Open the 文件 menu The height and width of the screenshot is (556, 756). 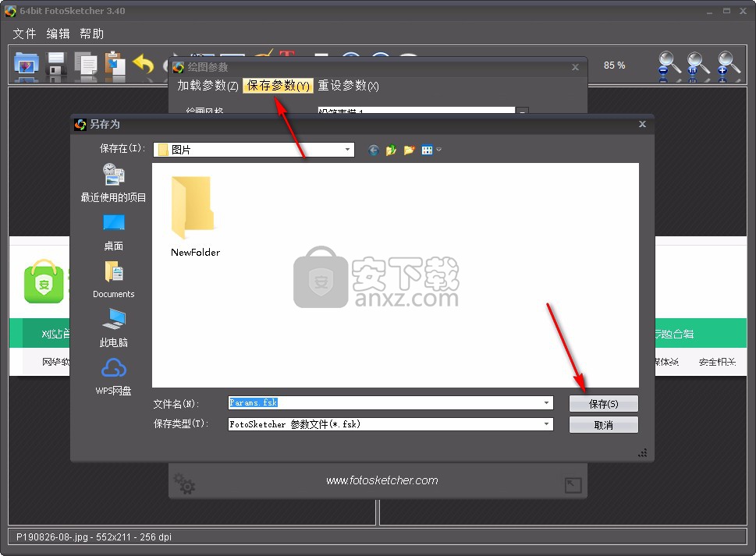pos(24,34)
